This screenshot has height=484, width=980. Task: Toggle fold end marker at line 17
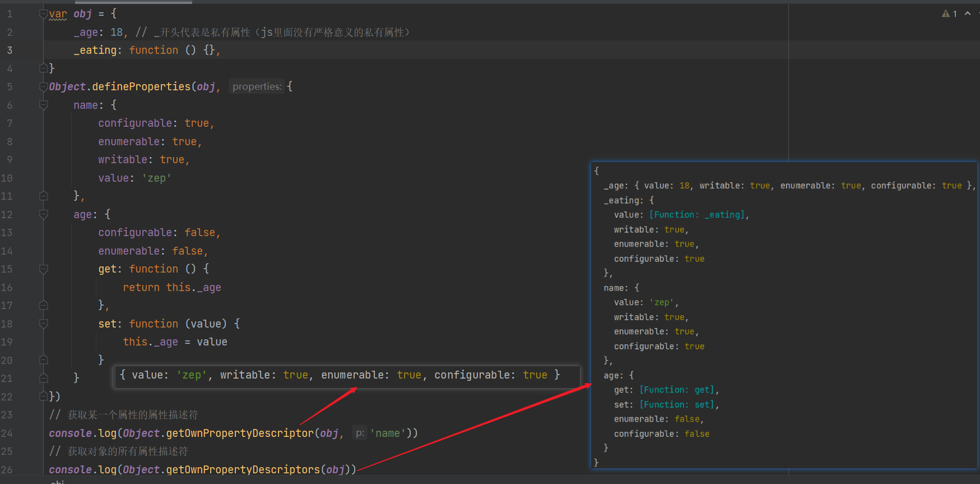point(44,306)
